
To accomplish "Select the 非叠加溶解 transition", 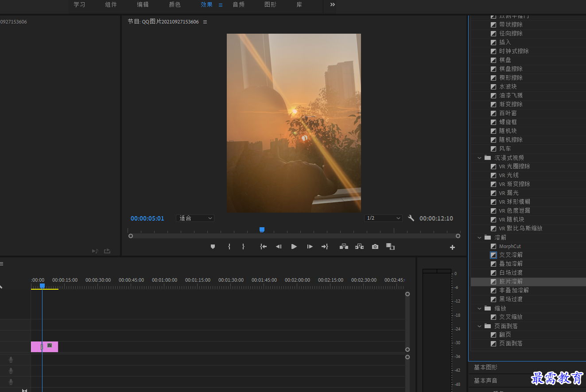I will [514, 291].
